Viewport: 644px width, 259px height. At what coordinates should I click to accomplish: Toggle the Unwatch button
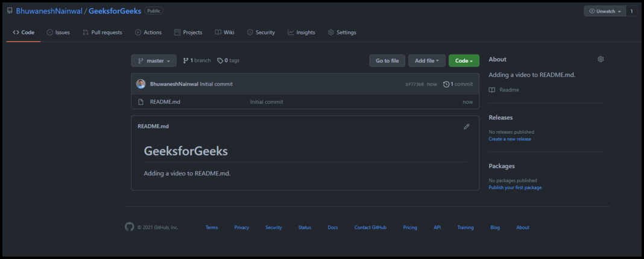[605, 11]
